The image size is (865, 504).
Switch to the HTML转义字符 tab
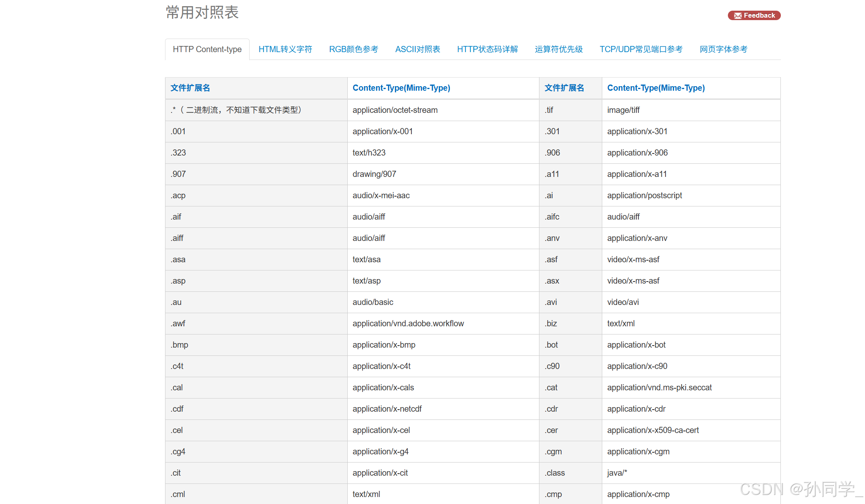point(285,49)
